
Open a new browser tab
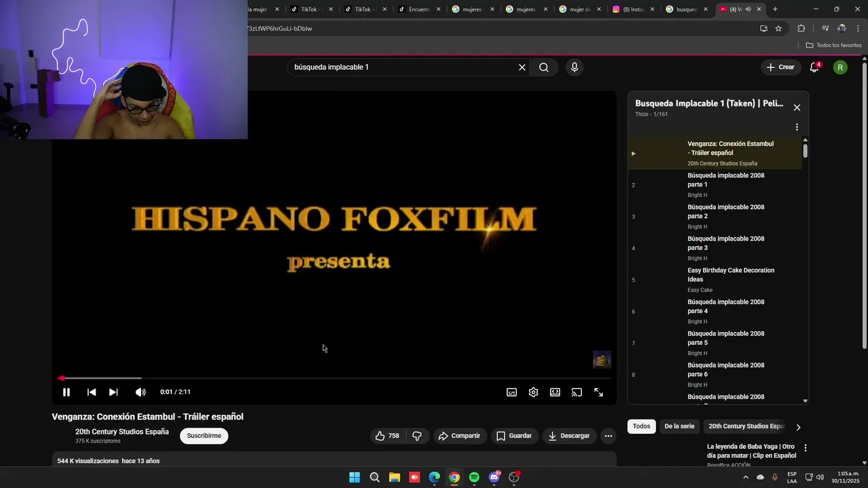pos(775,9)
